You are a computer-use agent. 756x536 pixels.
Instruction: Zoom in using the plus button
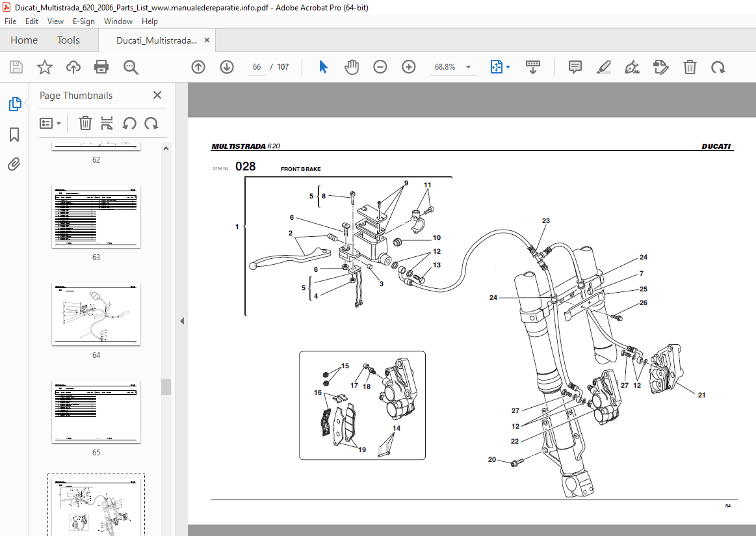408,66
